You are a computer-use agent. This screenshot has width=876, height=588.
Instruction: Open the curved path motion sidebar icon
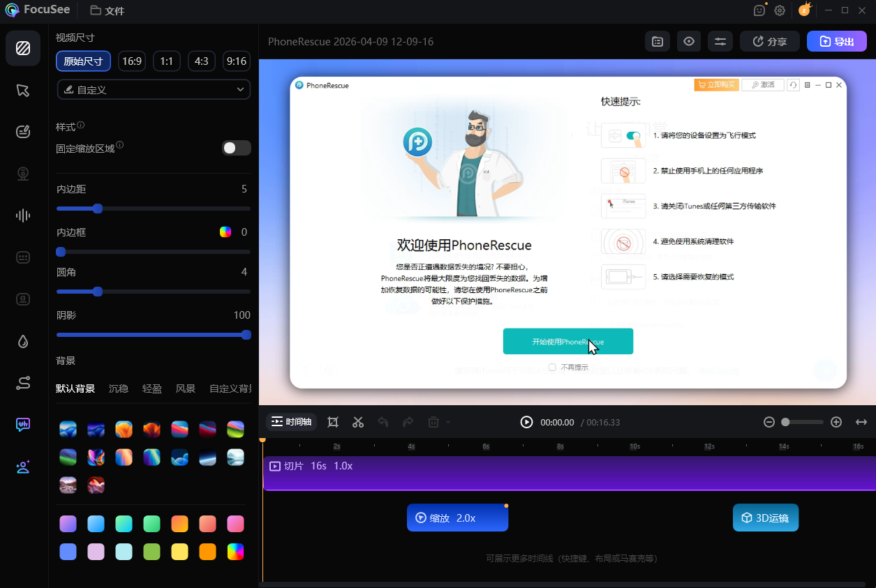[23, 383]
